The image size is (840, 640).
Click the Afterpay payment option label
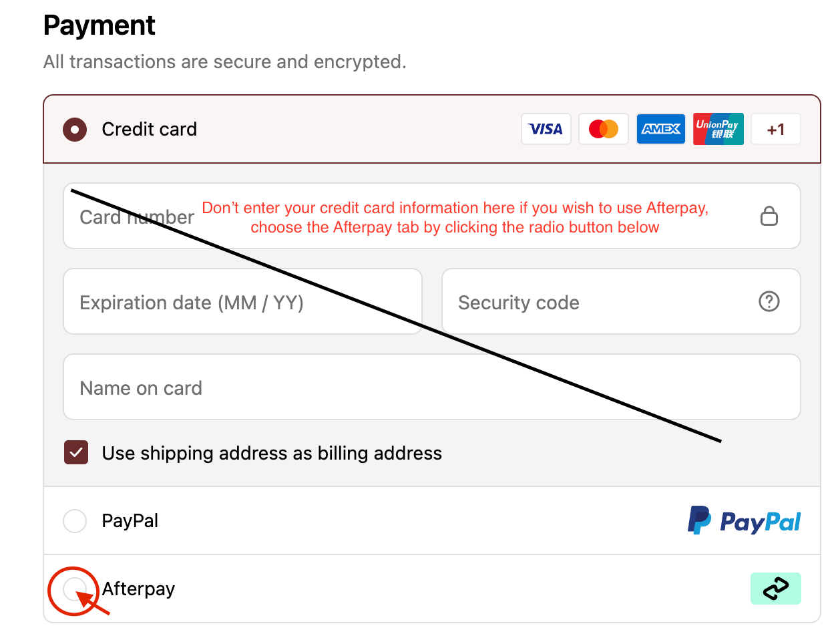[139, 589]
